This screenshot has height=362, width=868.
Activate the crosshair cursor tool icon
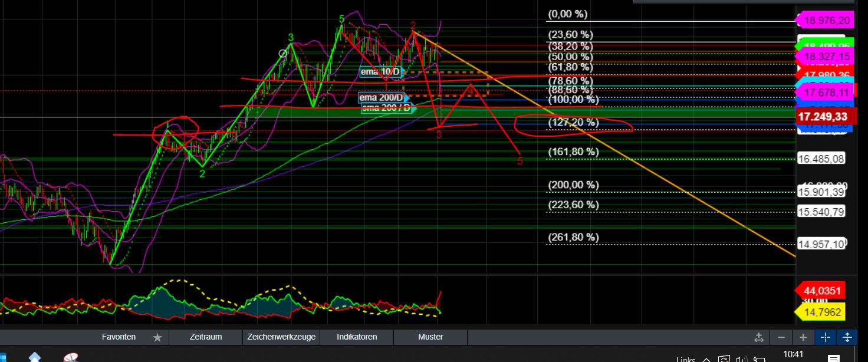pos(825,337)
